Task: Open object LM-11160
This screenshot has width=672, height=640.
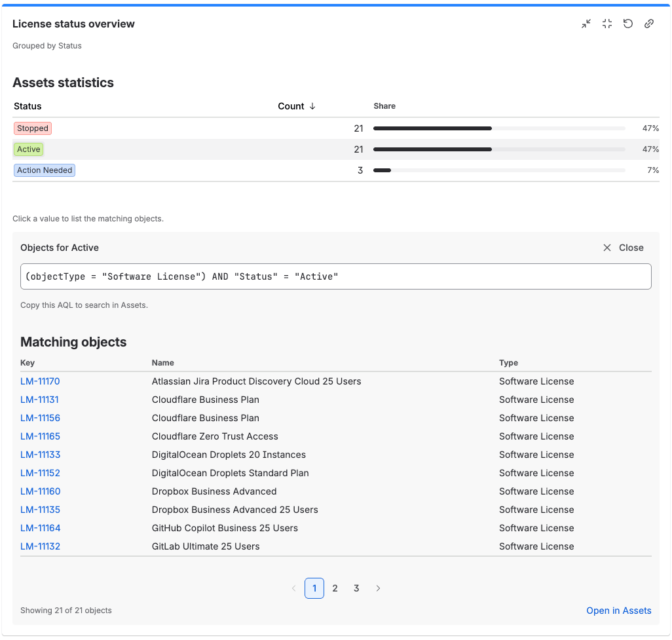Action: pyautogui.click(x=41, y=491)
